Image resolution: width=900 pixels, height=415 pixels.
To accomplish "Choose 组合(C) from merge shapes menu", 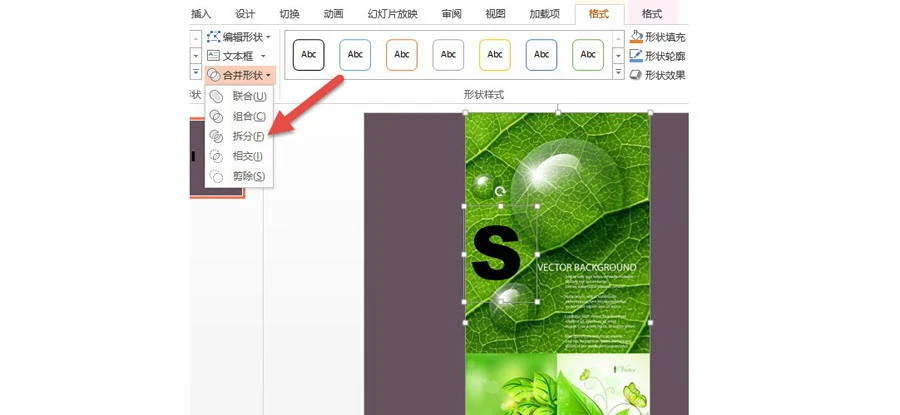I will (239, 116).
